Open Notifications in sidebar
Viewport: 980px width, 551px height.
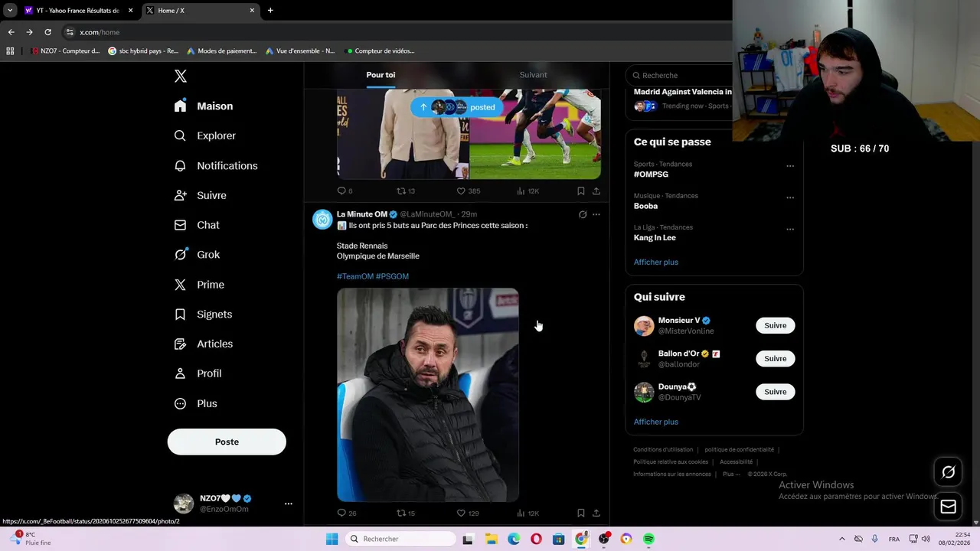[x=216, y=165]
